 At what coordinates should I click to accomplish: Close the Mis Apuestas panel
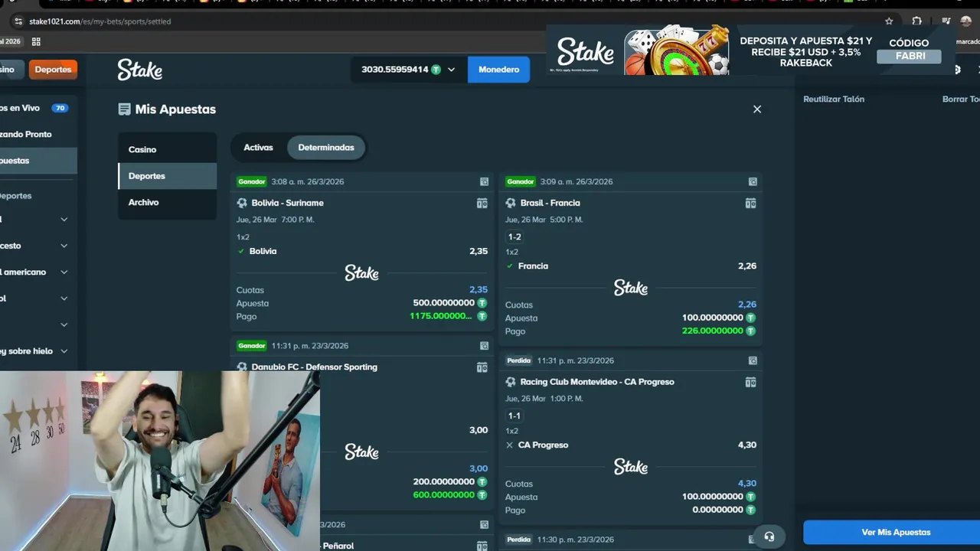(x=757, y=109)
